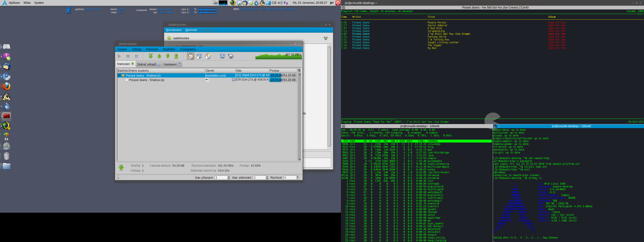644x242 pixels.
Task: Launch Chromium from the left dock
Action: click(x=6, y=76)
